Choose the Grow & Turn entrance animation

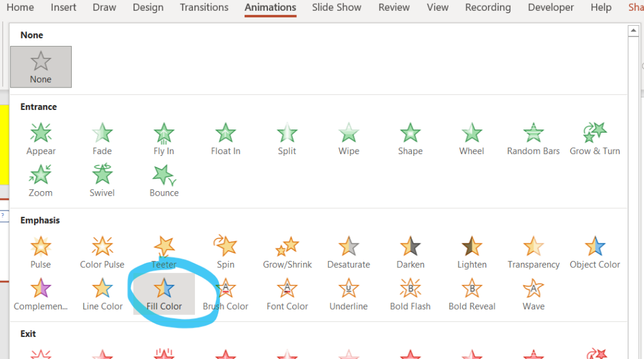[x=595, y=139]
